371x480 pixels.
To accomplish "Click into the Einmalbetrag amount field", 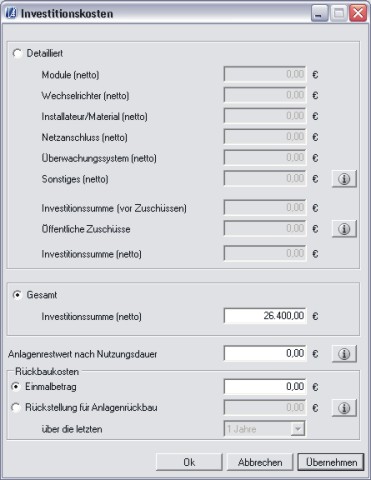I will click(x=265, y=387).
